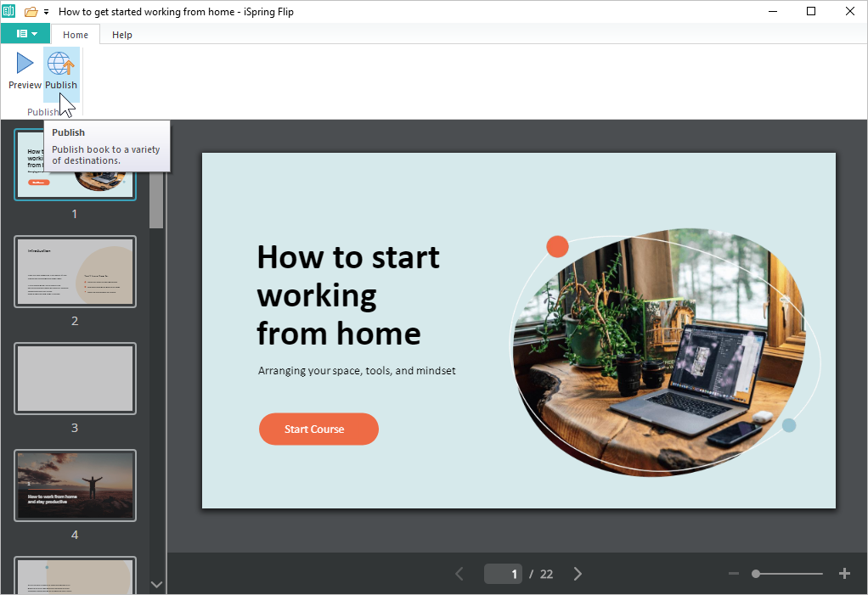Select the Home ribbon tab
Image resolution: width=868 pixels, height=595 pixels.
[76, 35]
